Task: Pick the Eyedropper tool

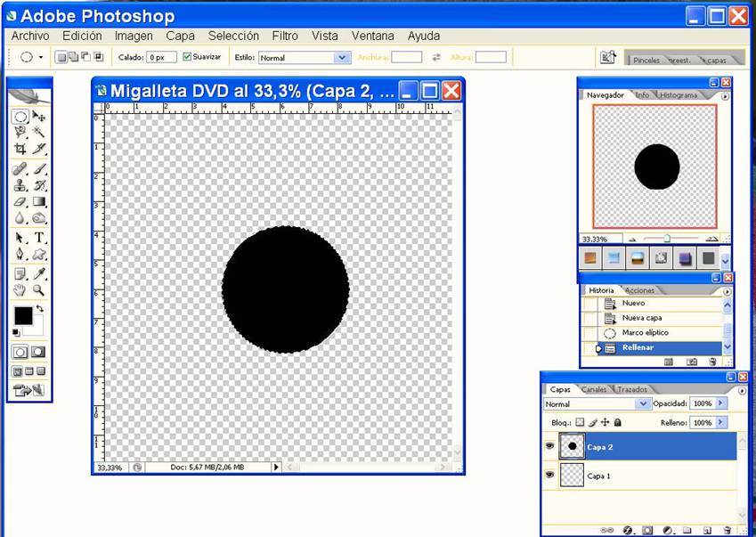Action: [39, 273]
